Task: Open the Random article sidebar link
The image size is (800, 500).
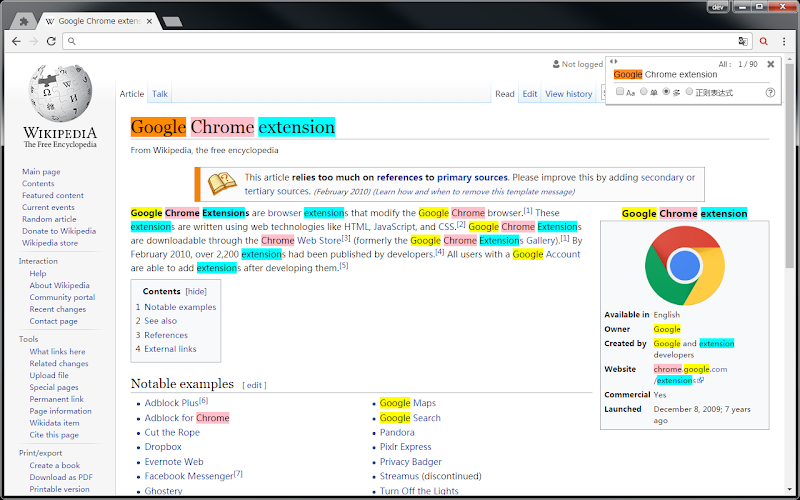Action: [49, 219]
